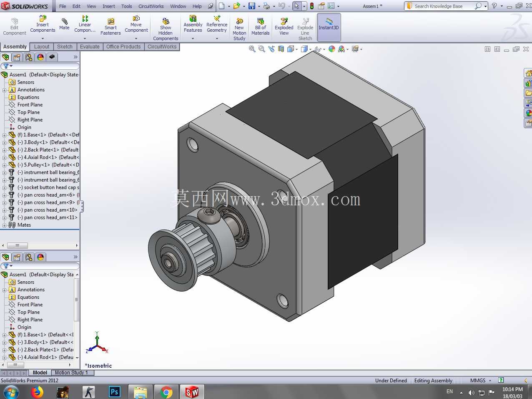Switch to Office Products tab

123,47
